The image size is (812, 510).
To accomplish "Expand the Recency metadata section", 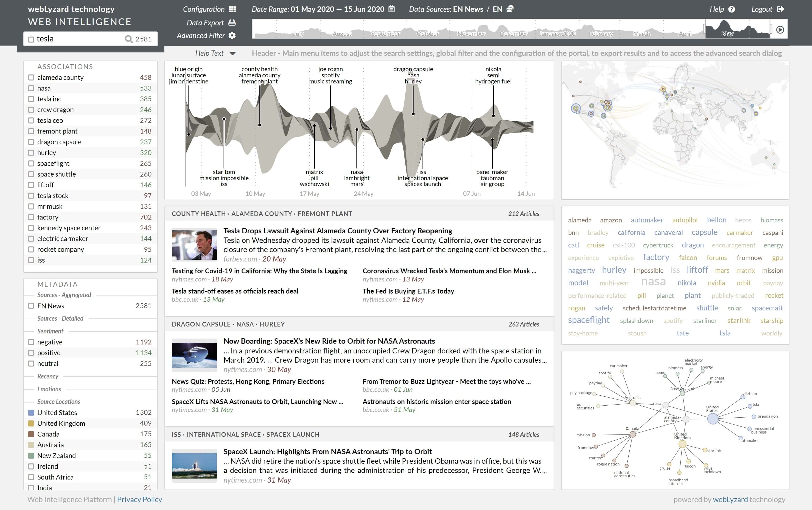I will (48, 376).
